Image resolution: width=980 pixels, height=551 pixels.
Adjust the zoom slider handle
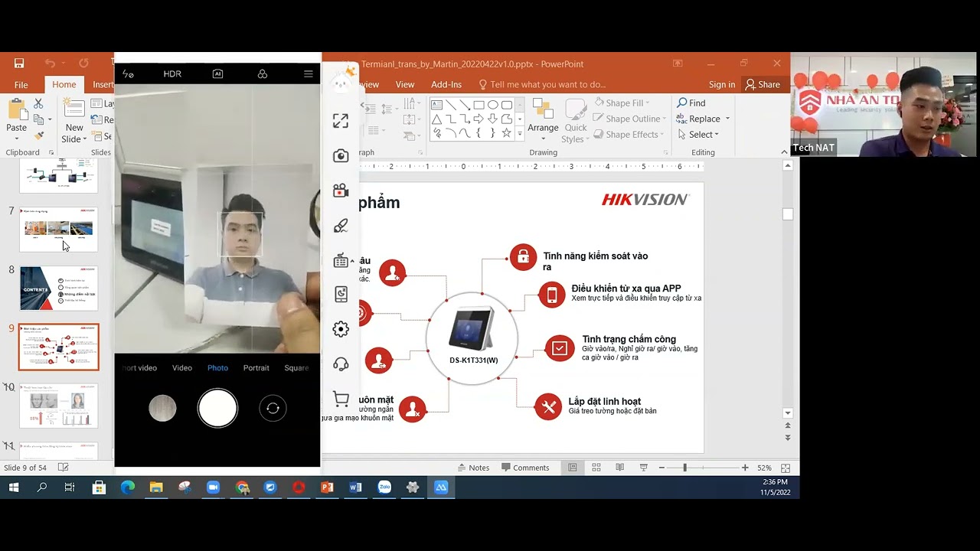coord(684,468)
